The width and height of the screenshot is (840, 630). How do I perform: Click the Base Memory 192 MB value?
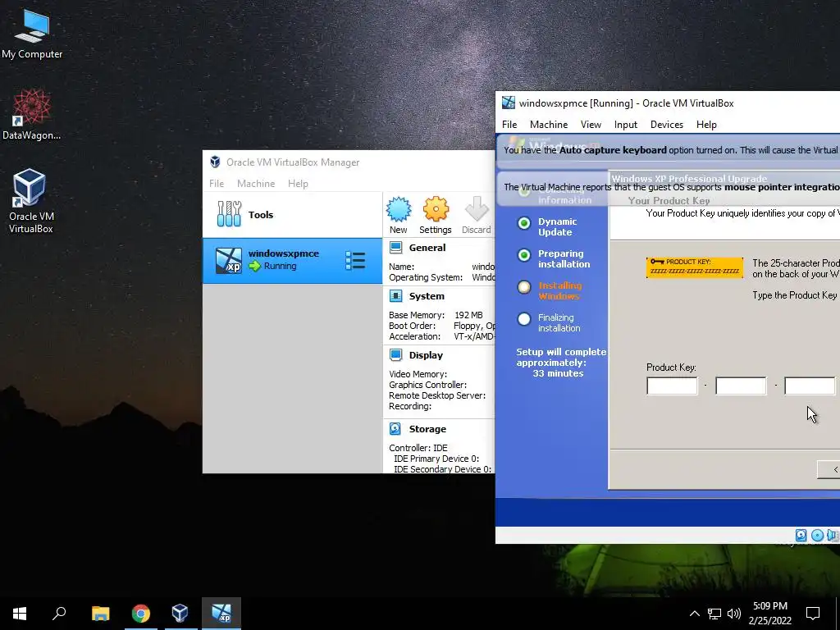pyautogui.click(x=468, y=315)
